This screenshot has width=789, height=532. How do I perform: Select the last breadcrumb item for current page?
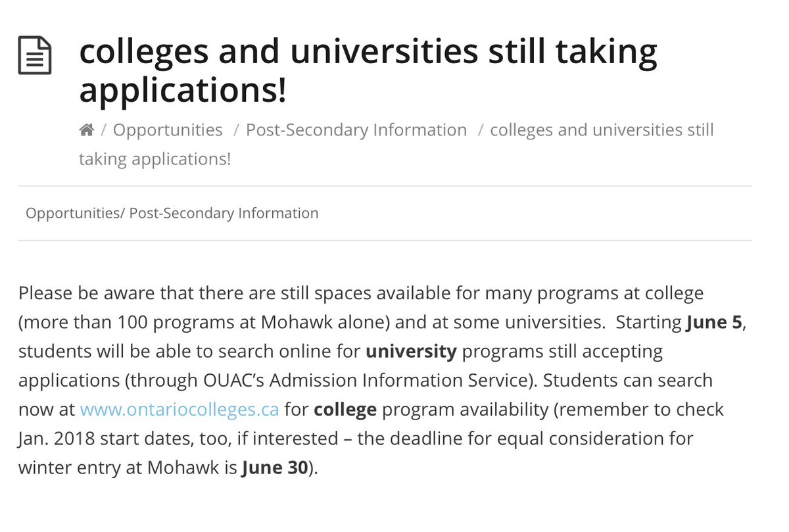tap(396, 145)
